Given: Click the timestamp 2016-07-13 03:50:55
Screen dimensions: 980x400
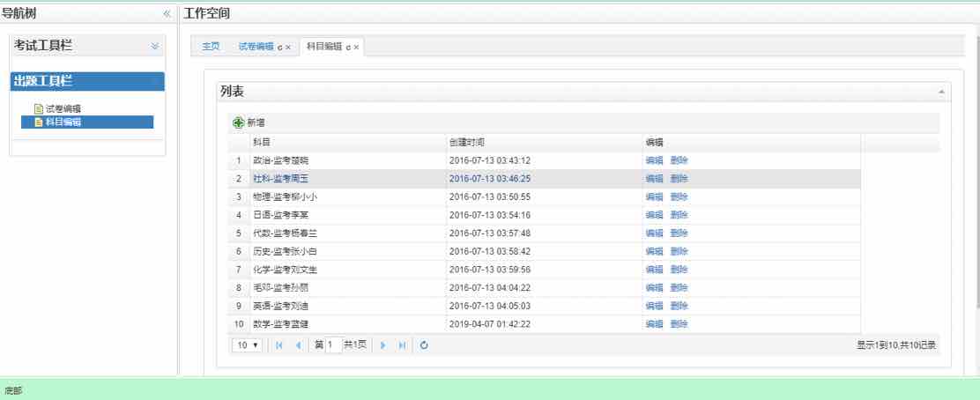Looking at the screenshot, I should tap(490, 196).
